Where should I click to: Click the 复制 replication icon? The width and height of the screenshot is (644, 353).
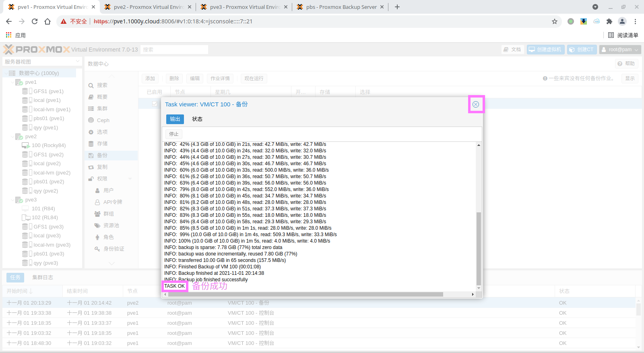91,167
